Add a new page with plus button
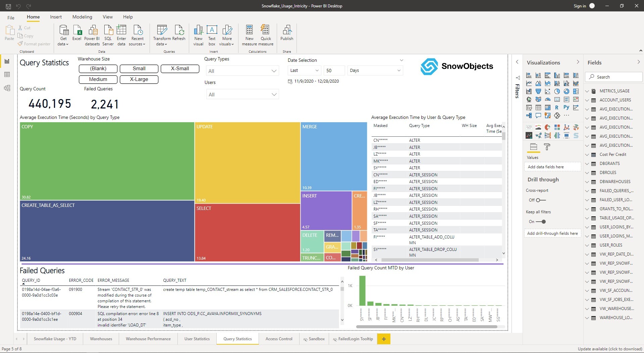The width and height of the screenshot is (644, 353). tap(384, 339)
